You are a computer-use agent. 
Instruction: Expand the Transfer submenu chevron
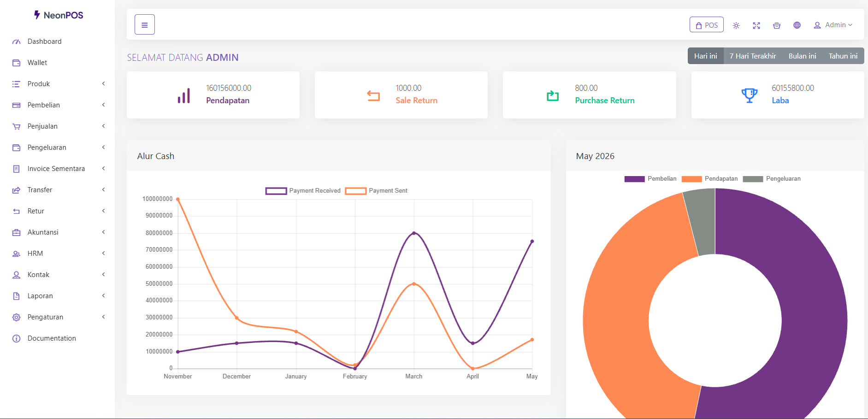104,189
